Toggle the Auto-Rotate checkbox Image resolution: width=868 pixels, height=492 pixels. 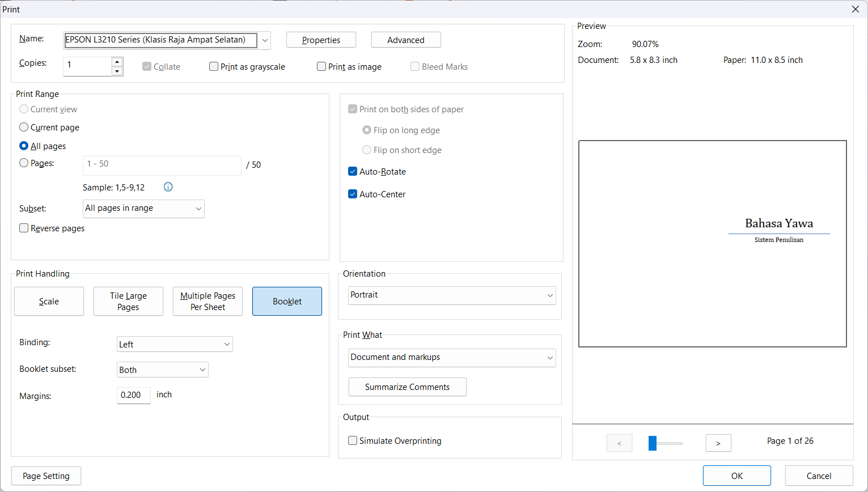point(353,171)
